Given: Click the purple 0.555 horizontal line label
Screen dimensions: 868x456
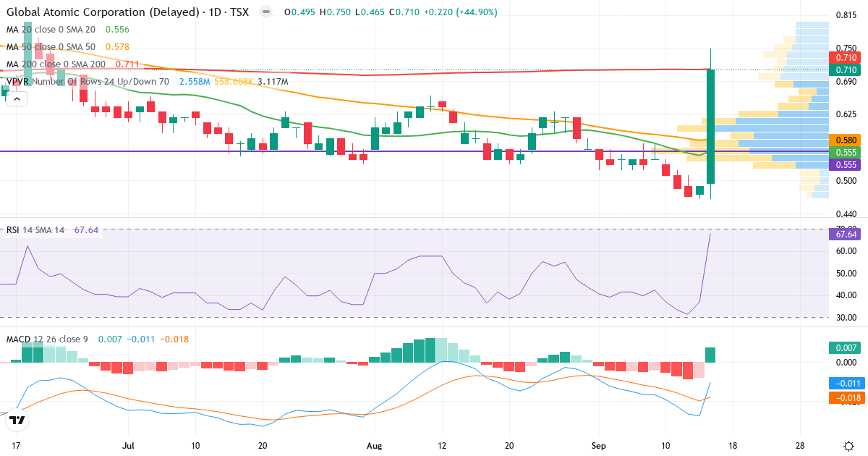Looking at the screenshot, I should point(843,165).
